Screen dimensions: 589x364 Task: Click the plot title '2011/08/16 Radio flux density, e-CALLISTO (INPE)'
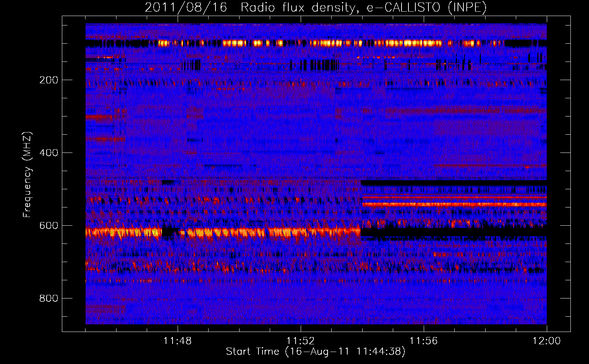pyautogui.click(x=316, y=8)
